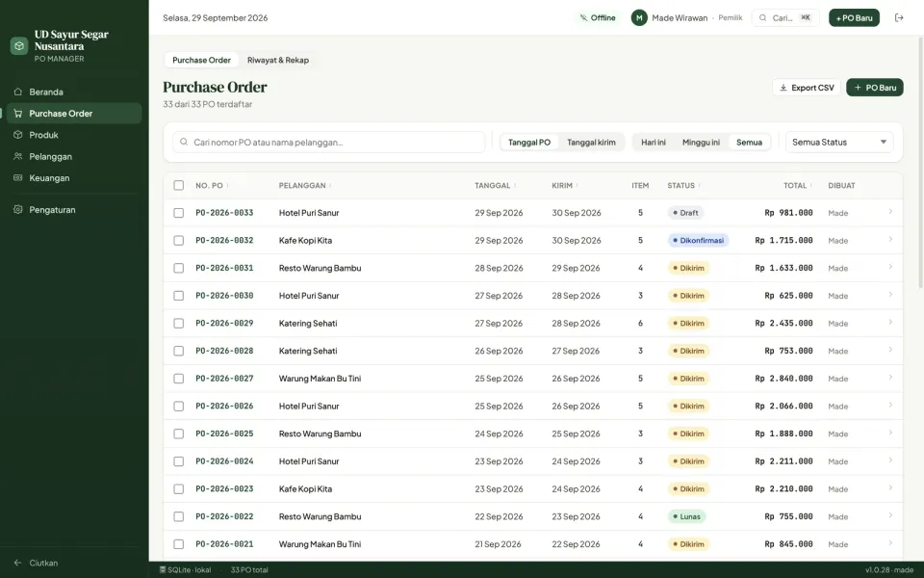
Task: Open the Semua Status dropdown
Action: [839, 143]
